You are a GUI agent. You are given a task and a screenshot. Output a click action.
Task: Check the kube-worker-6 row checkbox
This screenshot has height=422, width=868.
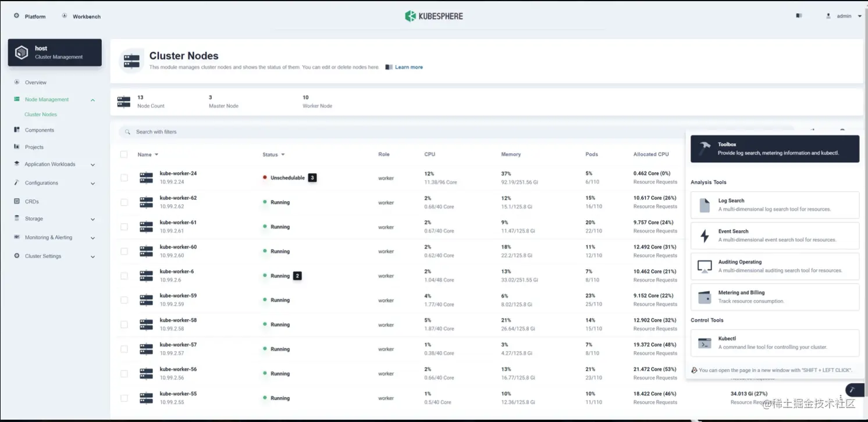[x=124, y=276]
